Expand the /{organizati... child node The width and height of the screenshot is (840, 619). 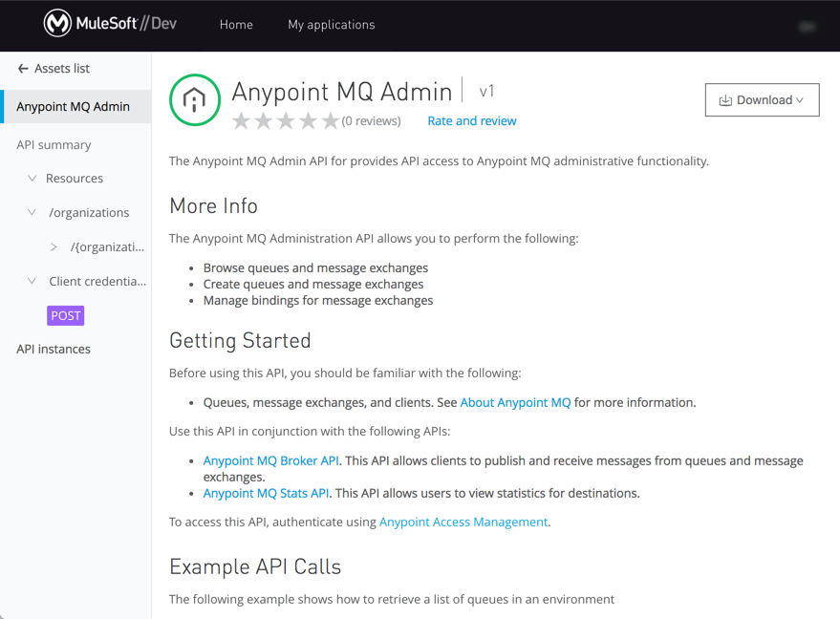[x=54, y=247]
